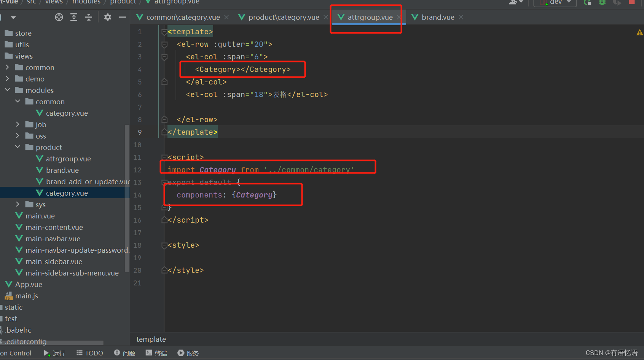
Task: Expand the oss folder
Action: [18, 135]
